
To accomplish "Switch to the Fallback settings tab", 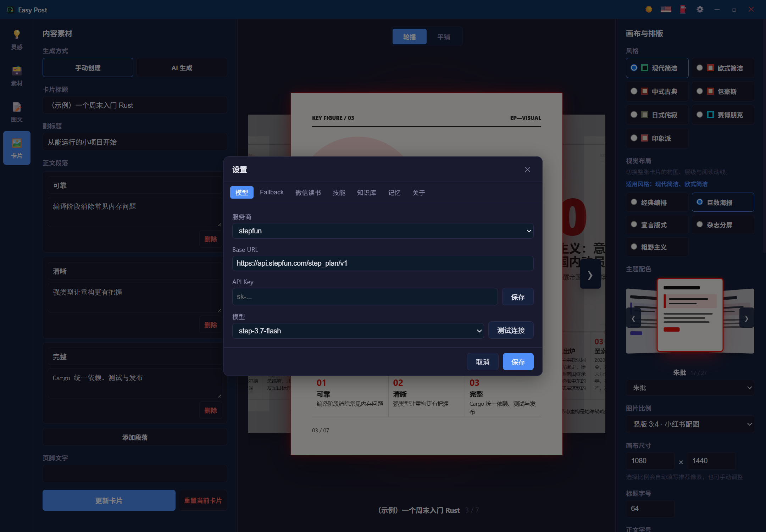I will click(272, 192).
